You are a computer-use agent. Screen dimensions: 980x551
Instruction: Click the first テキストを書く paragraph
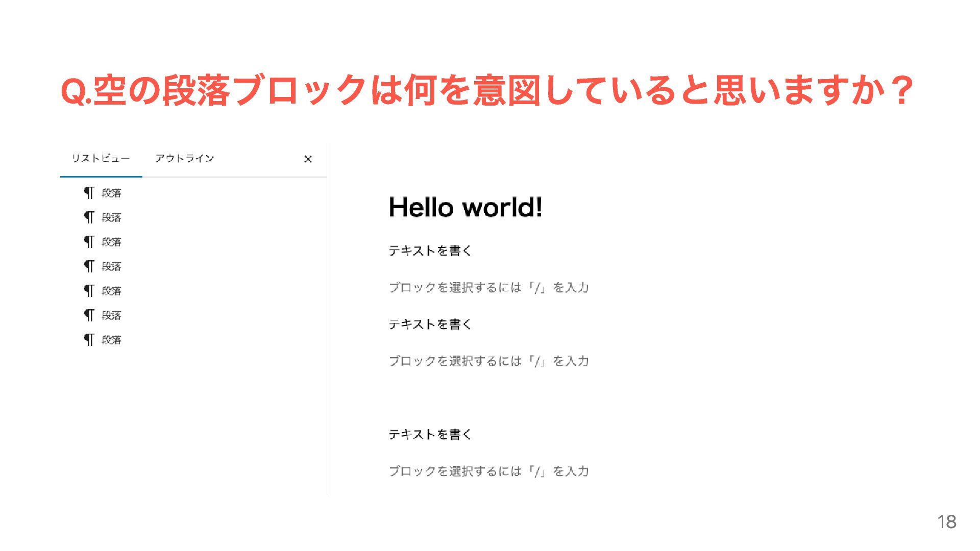point(430,251)
